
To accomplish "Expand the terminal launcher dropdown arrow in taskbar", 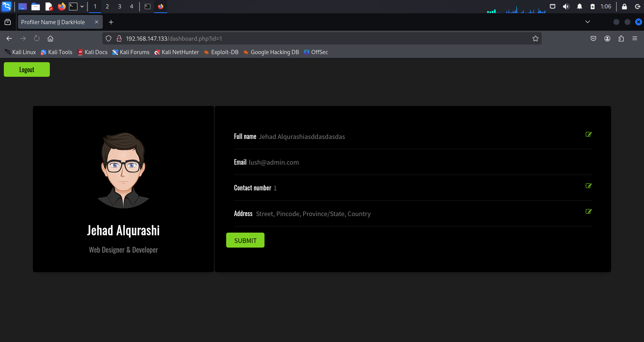I will [82, 7].
